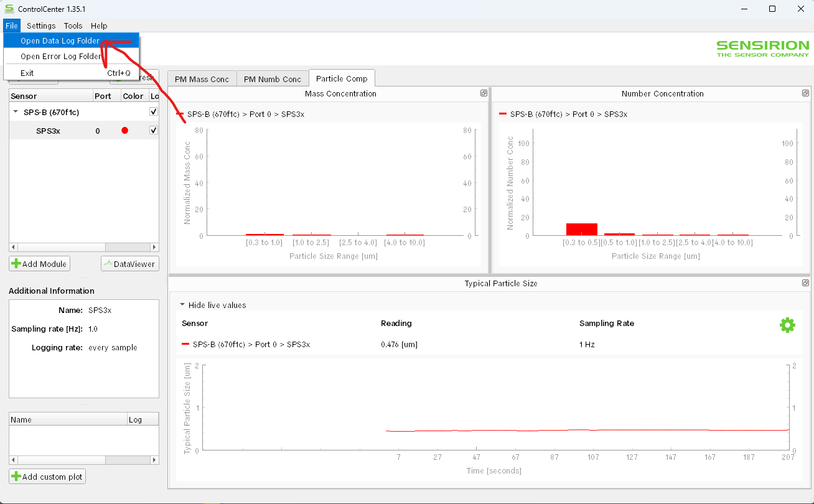Open the Tools menu
The image size is (814, 504).
pyautogui.click(x=73, y=26)
